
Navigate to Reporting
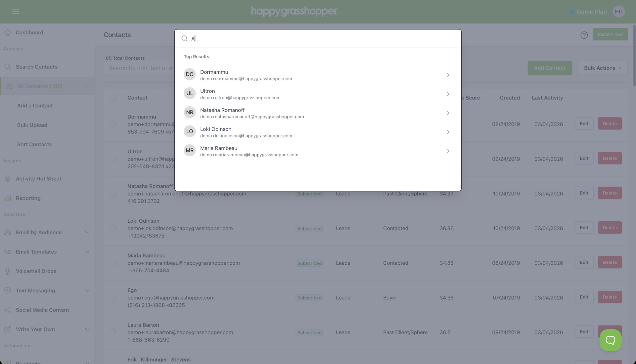tap(28, 198)
